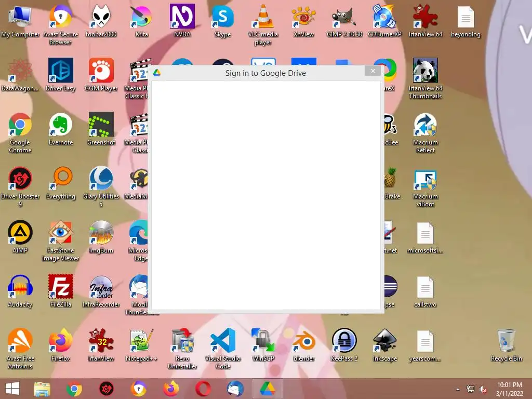This screenshot has height=399, width=532.
Task: Select the yearscom... text file
Action: [425, 345]
